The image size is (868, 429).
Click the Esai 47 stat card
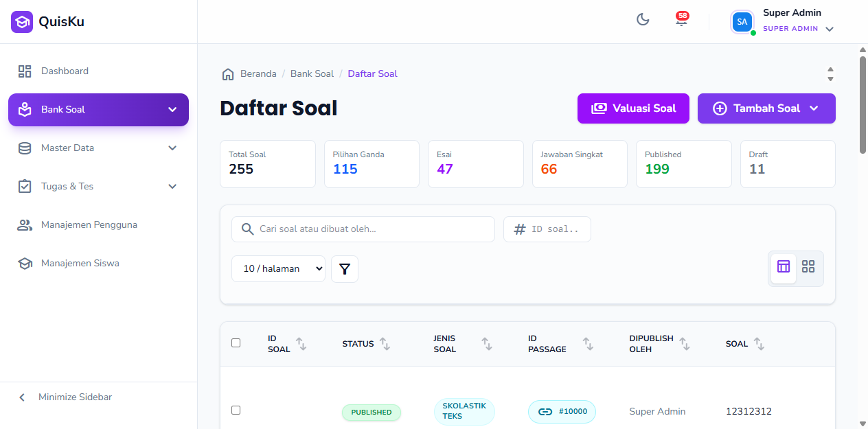click(476, 164)
